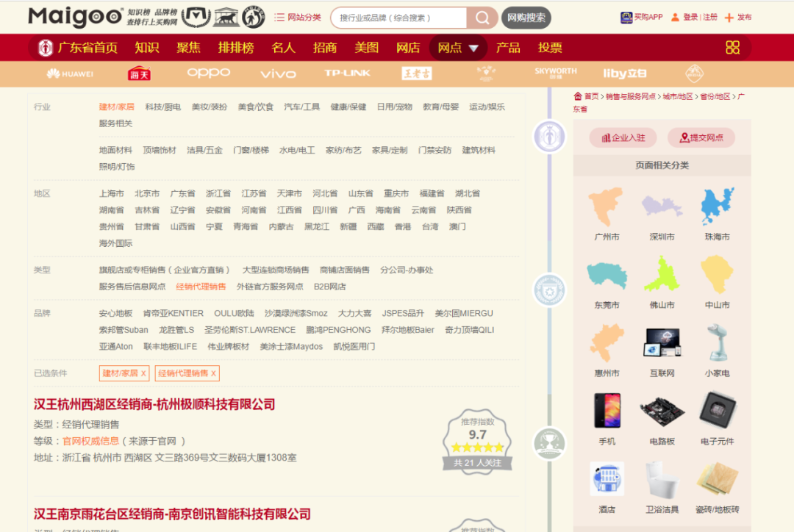Image resolution: width=794 pixels, height=532 pixels.
Task: Click the 登录 link
Action: 690,17
